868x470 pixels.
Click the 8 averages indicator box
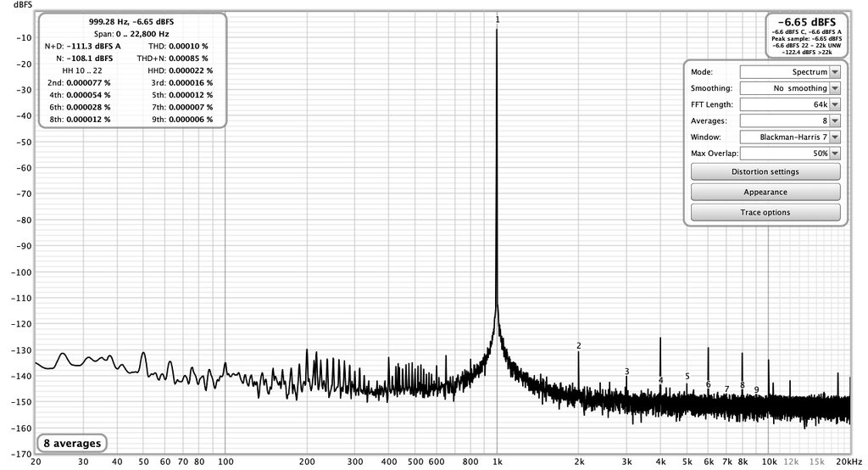pos(72,444)
